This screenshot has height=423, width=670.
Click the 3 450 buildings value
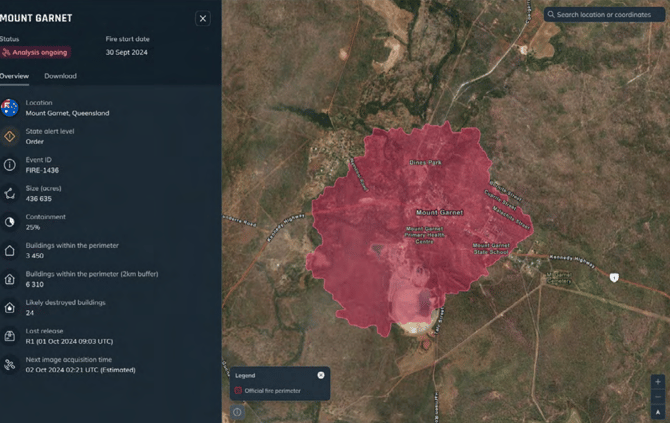click(x=35, y=256)
